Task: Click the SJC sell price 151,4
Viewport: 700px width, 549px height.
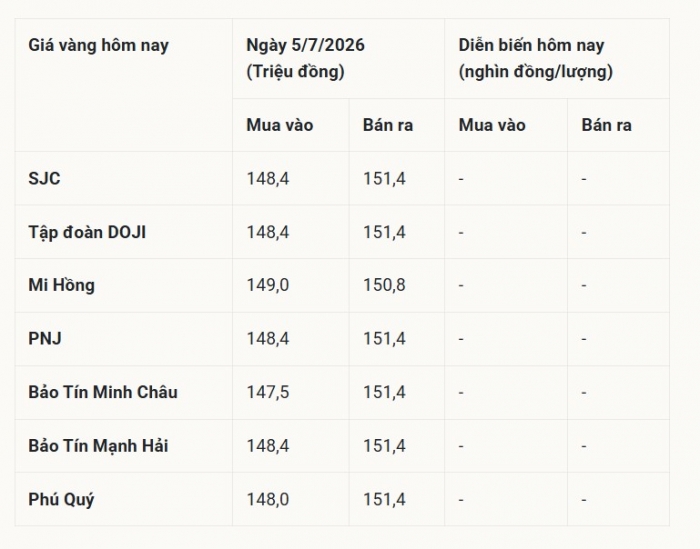Action: [x=384, y=179]
